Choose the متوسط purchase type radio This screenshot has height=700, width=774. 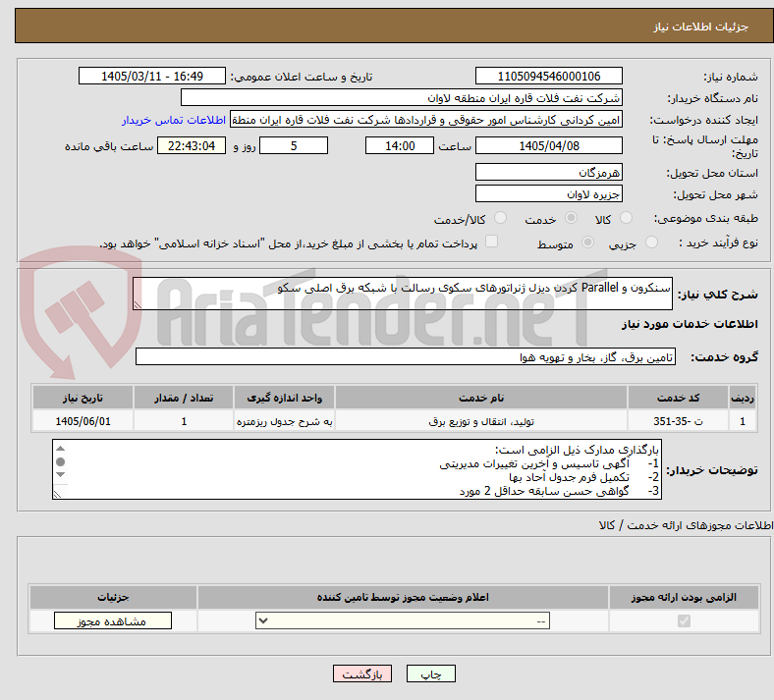pyautogui.click(x=588, y=242)
